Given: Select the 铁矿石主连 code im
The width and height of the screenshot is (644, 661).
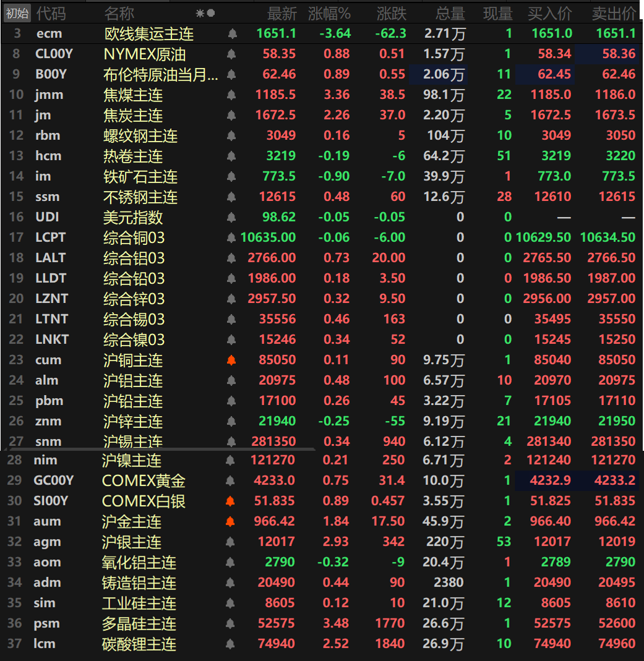Looking at the screenshot, I should (43, 177).
